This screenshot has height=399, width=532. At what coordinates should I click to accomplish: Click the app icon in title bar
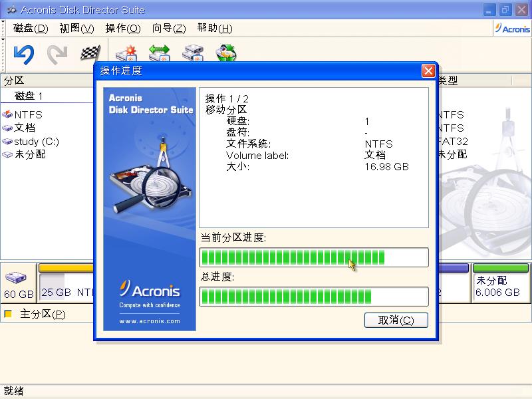(12, 9)
